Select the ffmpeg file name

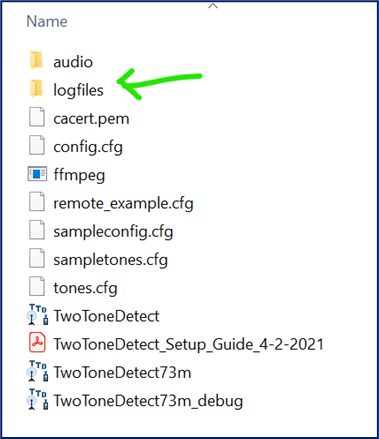click(x=79, y=175)
